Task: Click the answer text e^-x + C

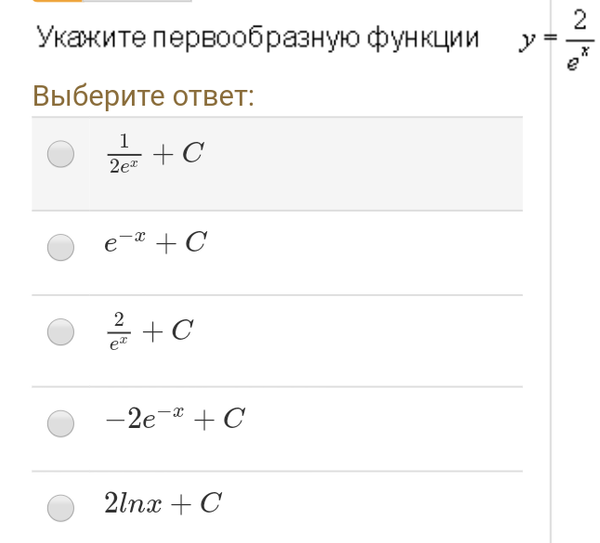Action: [155, 242]
